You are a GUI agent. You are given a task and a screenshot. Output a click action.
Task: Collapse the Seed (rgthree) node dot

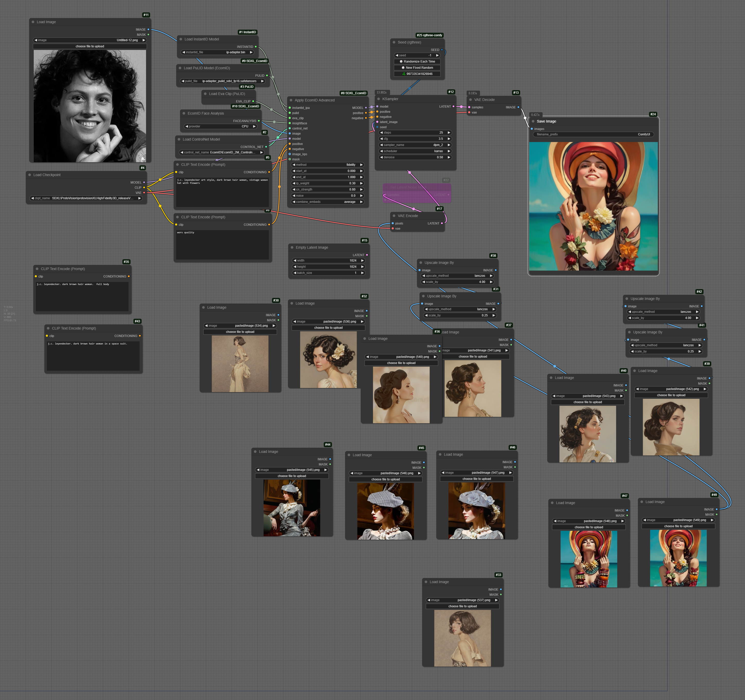click(x=394, y=42)
